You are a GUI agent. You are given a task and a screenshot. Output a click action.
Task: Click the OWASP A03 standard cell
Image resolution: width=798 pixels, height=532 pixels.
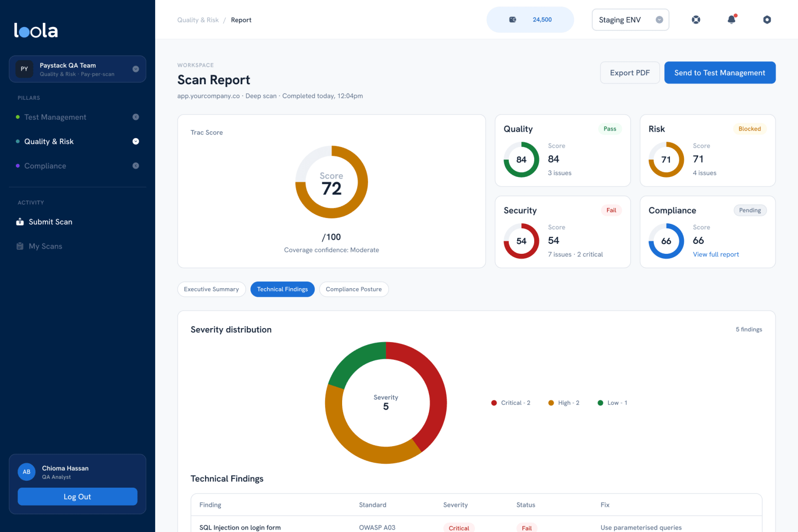coord(377,528)
